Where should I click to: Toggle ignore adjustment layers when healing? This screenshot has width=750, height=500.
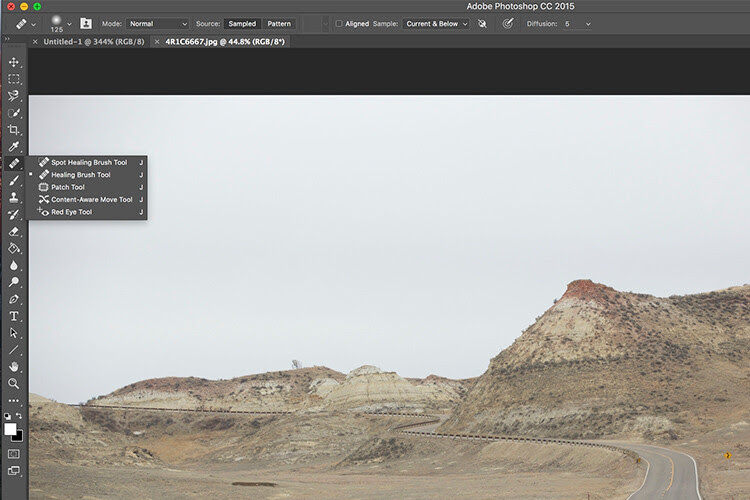(482, 23)
